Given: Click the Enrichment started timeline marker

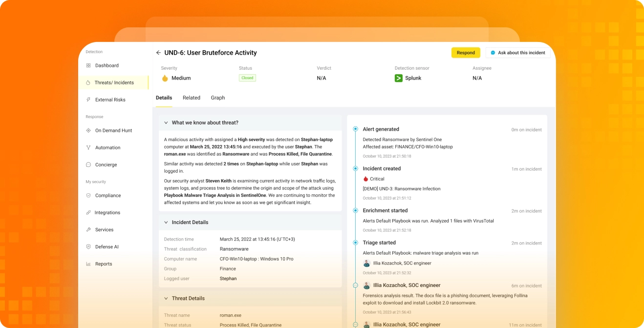Looking at the screenshot, I should (355, 210).
